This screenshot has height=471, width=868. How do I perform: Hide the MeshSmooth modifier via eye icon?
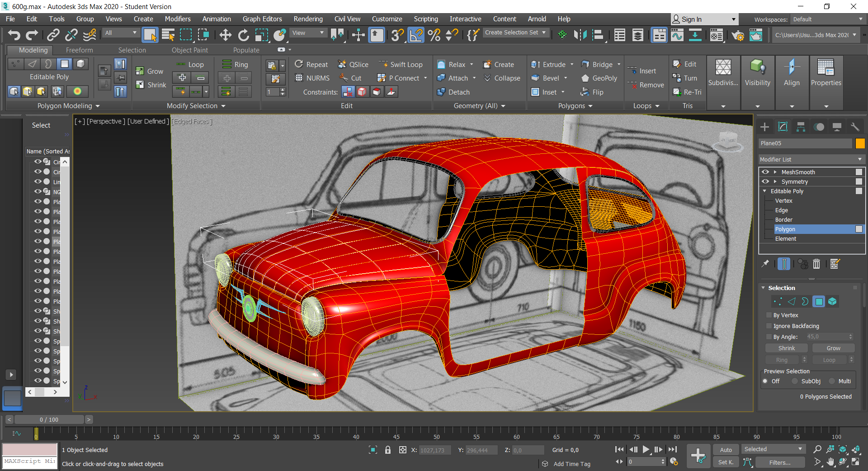765,172
